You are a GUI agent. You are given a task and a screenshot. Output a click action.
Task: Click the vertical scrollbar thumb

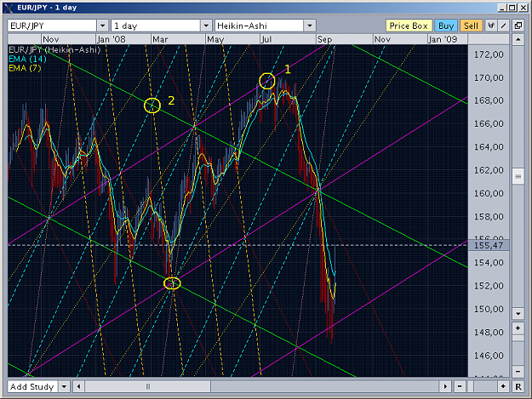pyautogui.click(x=518, y=176)
